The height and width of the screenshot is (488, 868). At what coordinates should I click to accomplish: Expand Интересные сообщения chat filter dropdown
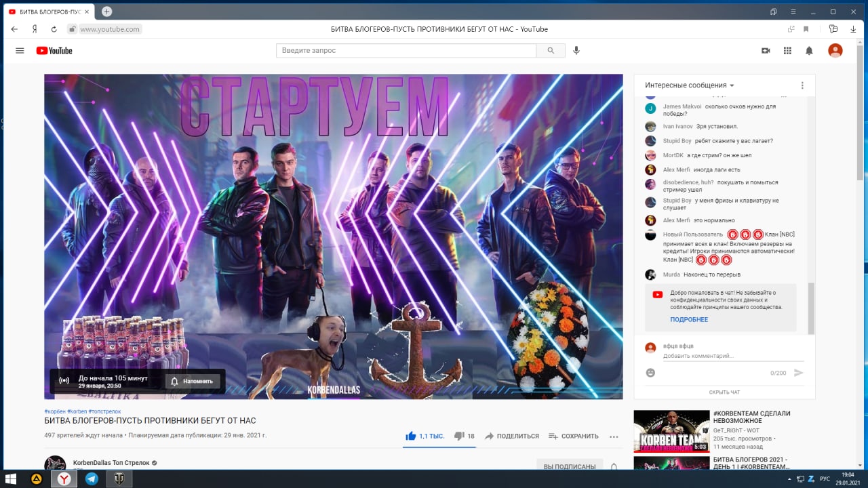(x=690, y=85)
